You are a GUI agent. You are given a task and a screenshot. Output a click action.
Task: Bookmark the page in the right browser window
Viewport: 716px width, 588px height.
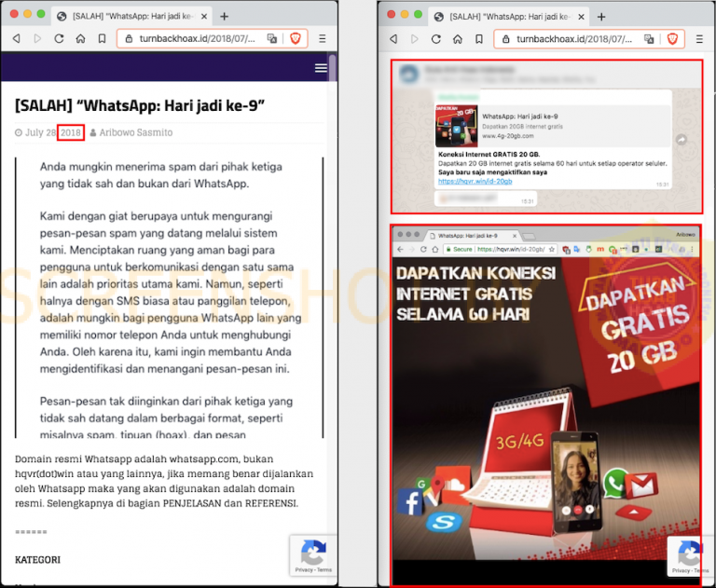click(479, 39)
